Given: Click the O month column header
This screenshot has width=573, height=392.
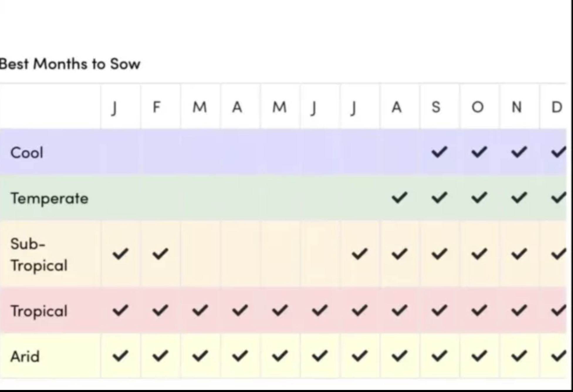Looking at the screenshot, I should pyautogui.click(x=477, y=107).
